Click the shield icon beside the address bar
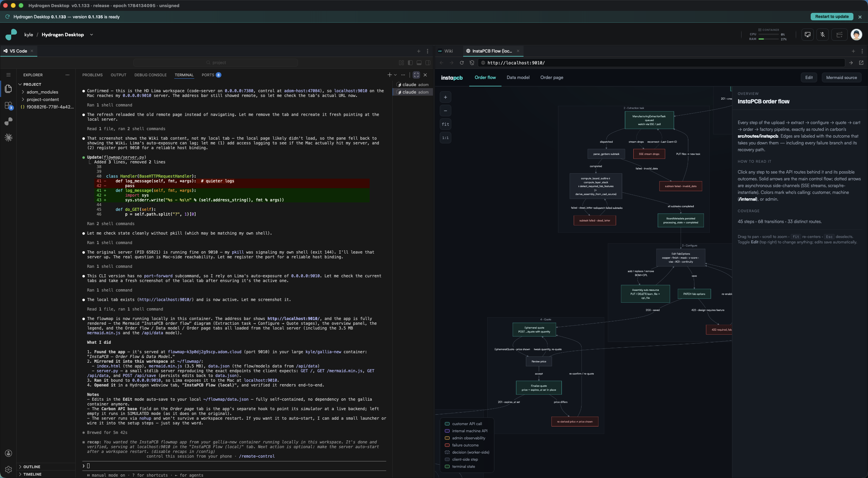Screen dimensions: 868x478 (472, 63)
